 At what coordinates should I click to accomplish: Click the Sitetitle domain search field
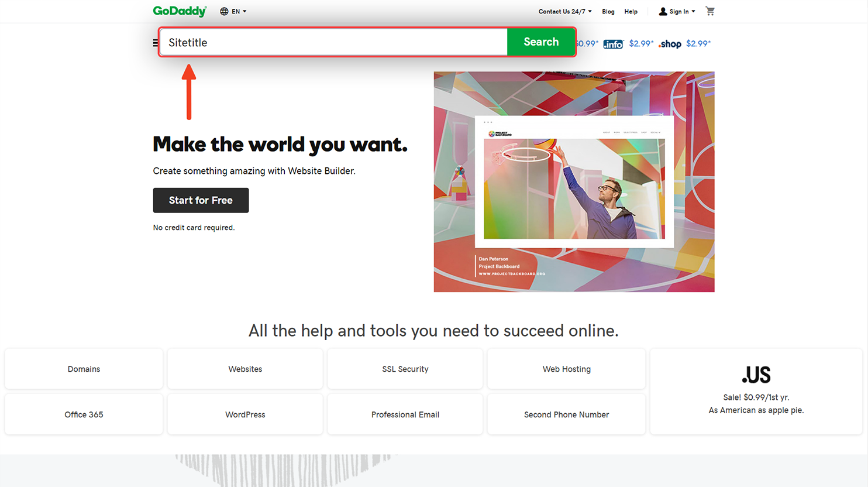[x=333, y=42]
